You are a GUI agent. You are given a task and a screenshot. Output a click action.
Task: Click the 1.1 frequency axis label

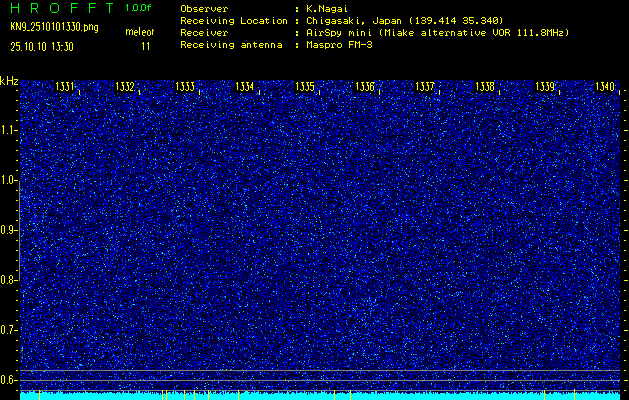[x=9, y=130]
